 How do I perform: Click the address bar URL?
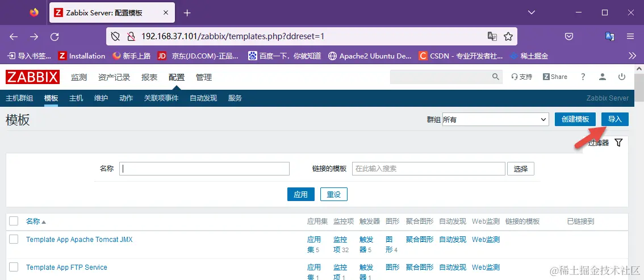(x=233, y=36)
